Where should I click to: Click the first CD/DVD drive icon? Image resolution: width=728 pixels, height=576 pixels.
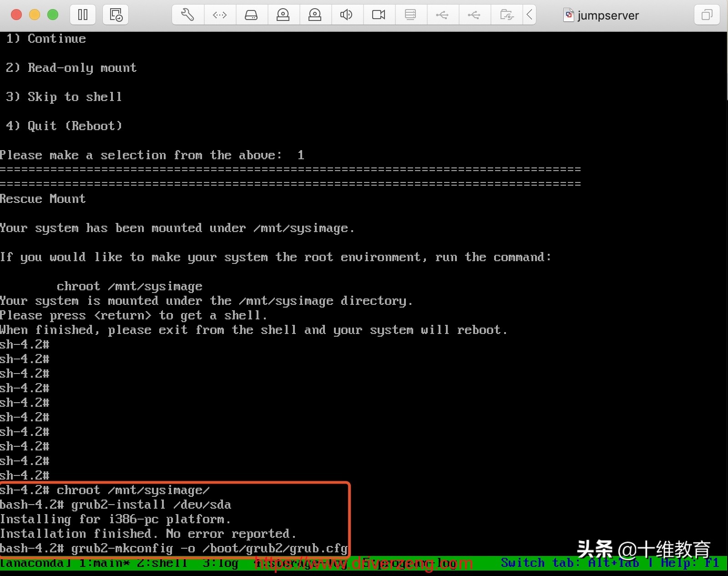tap(283, 15)
